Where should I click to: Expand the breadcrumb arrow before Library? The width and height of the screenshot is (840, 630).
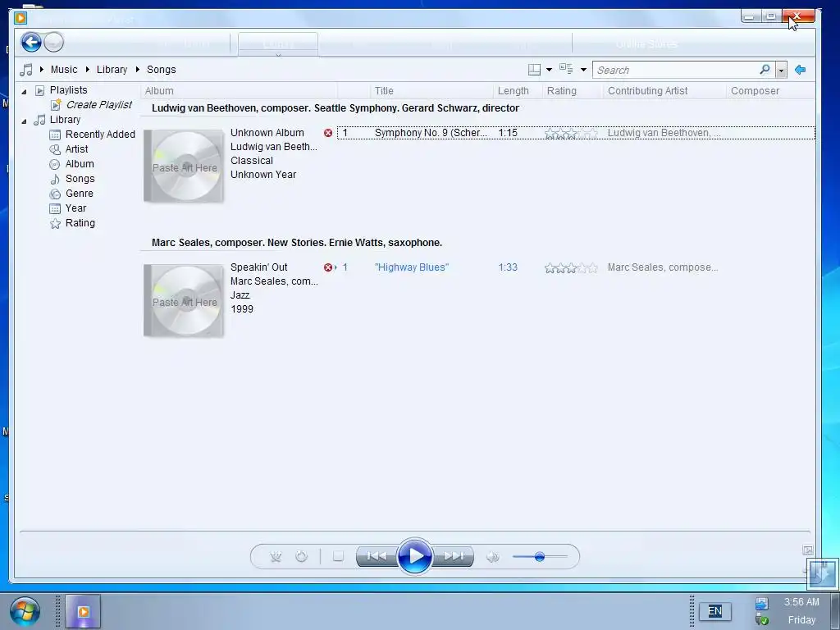coord(87,69)
